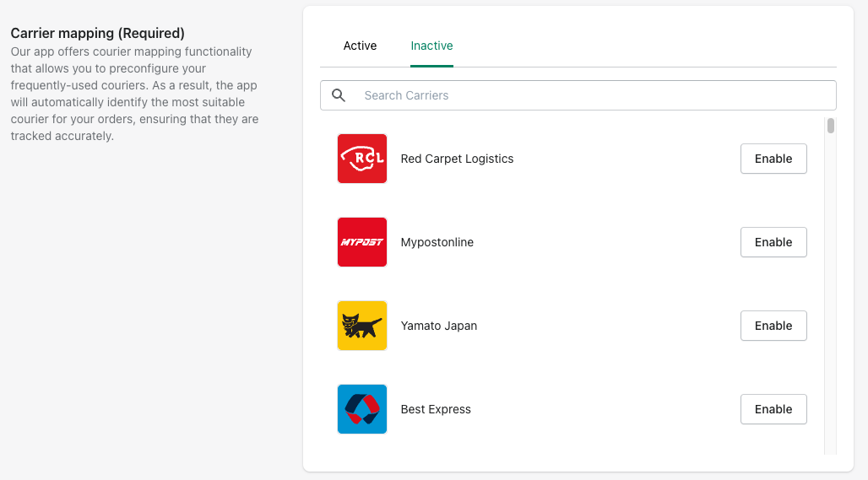868x480 pixels.
Task: Click the carrier list scrollbar thumb
Action: pyautogui.click(x=830, y=126)
